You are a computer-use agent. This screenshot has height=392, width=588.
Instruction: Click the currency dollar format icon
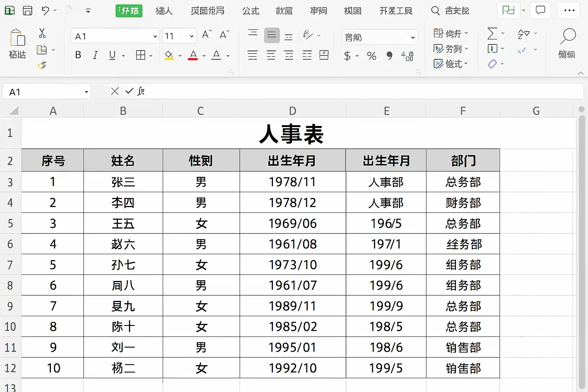[347, 56]
